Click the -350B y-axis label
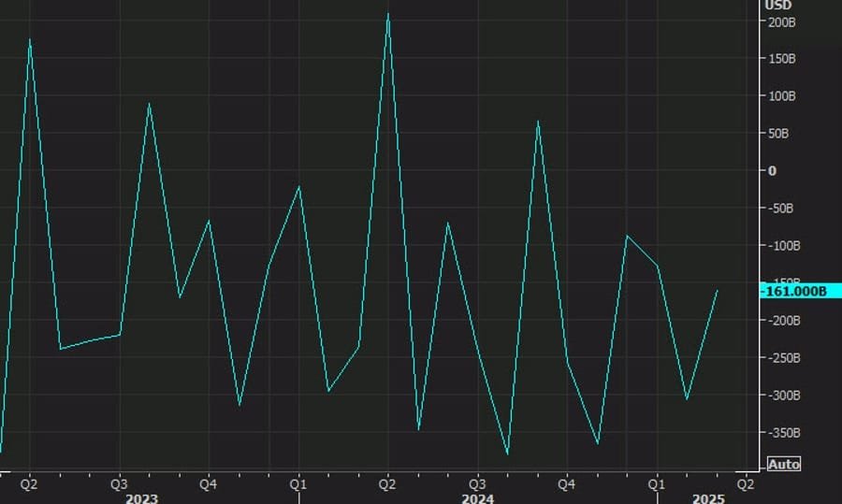The width and height of the screenshot is (842, 504). (783, 433)
